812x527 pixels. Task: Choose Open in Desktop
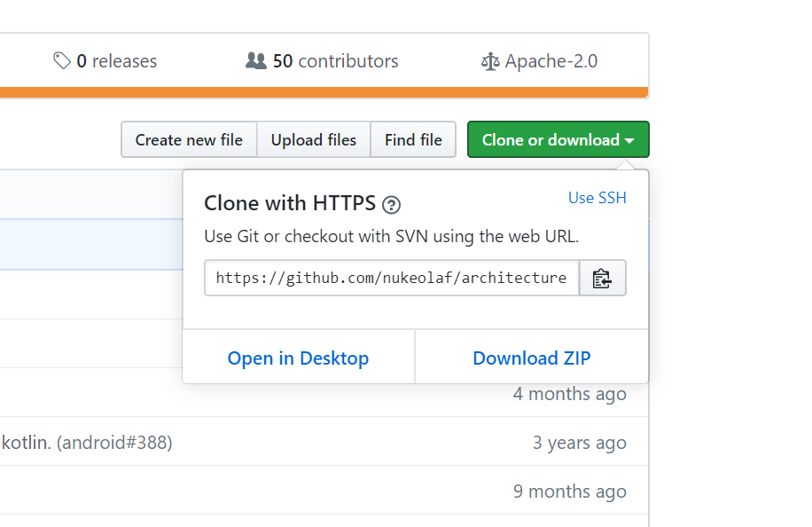tap(298, 358)
